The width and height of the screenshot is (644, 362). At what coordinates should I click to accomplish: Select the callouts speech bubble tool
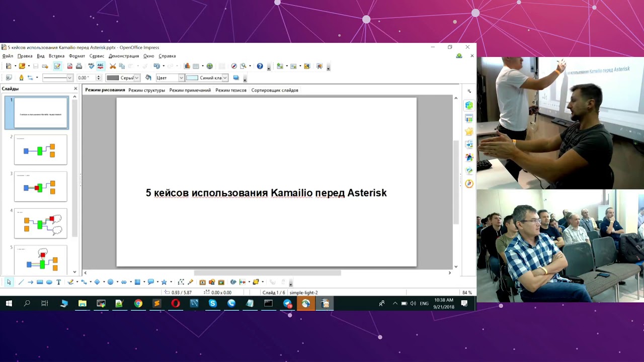151,282
